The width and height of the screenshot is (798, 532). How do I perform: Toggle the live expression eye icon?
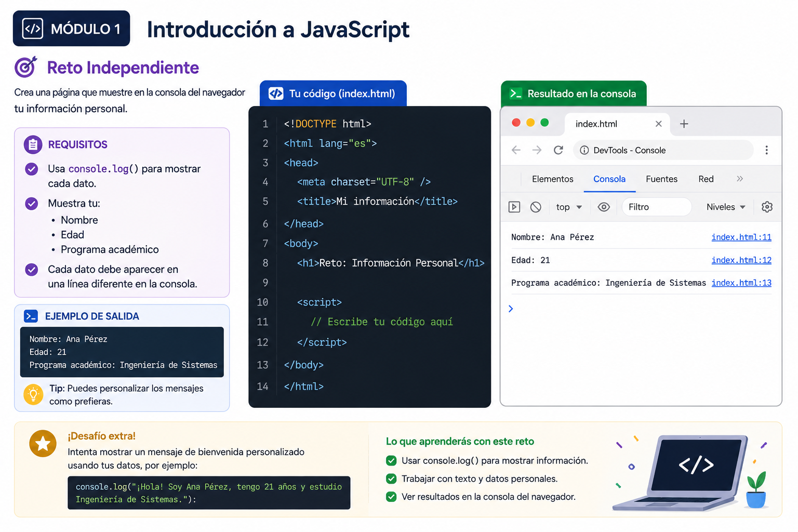pos(604,207)
